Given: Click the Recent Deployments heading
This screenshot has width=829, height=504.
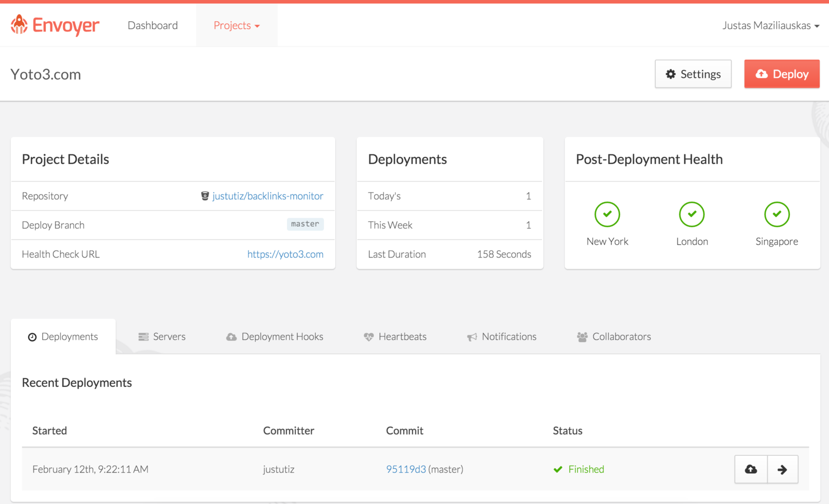Looking at the screenshot, I should (77, 382).
